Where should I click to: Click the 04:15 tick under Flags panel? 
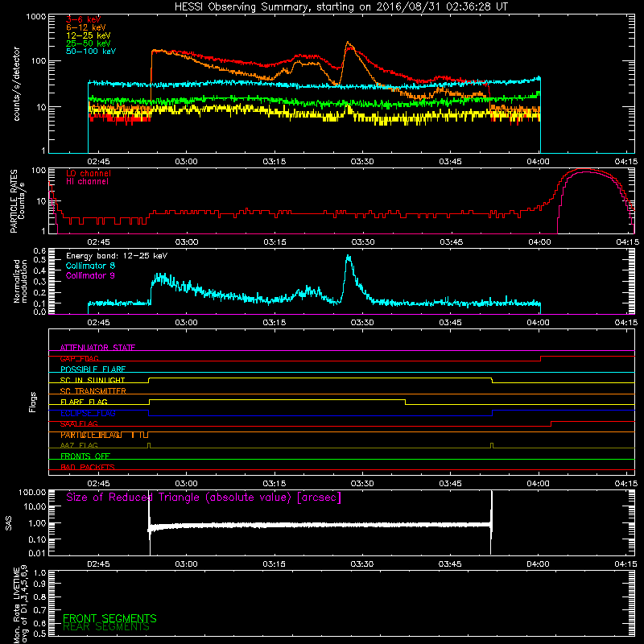point(626,484)
